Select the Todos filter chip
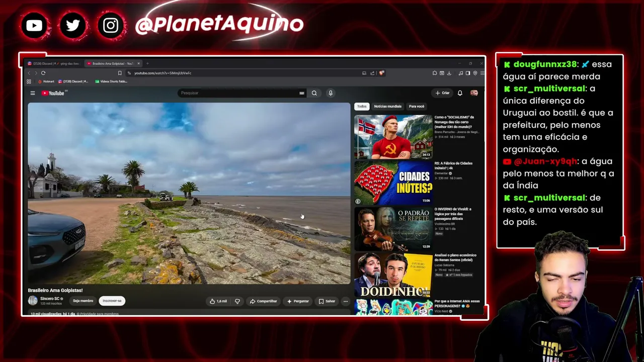Screen dimensions: 644x362 click(x=362, y=107)
